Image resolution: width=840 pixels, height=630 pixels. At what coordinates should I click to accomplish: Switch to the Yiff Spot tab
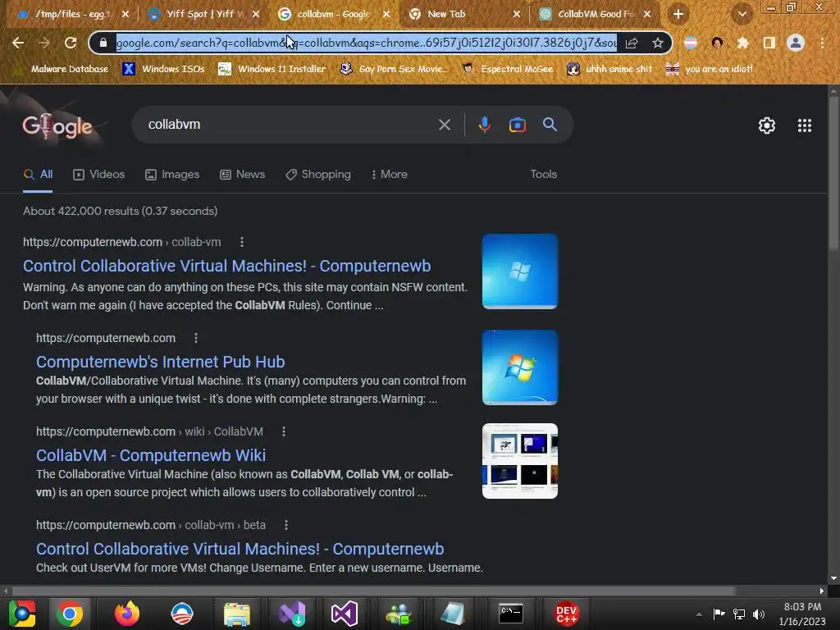201,14
